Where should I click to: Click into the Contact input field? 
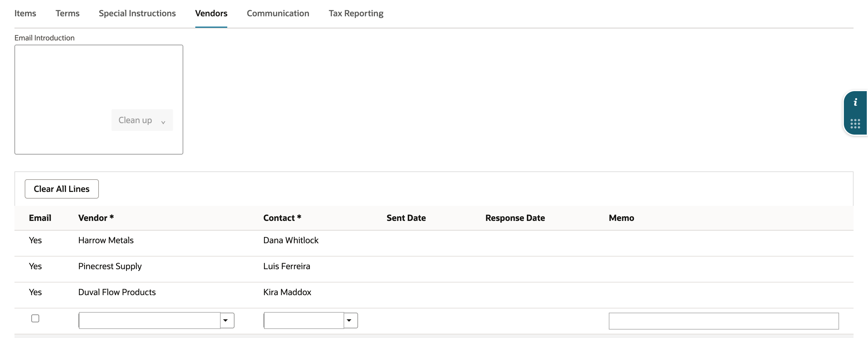point(303,320)
